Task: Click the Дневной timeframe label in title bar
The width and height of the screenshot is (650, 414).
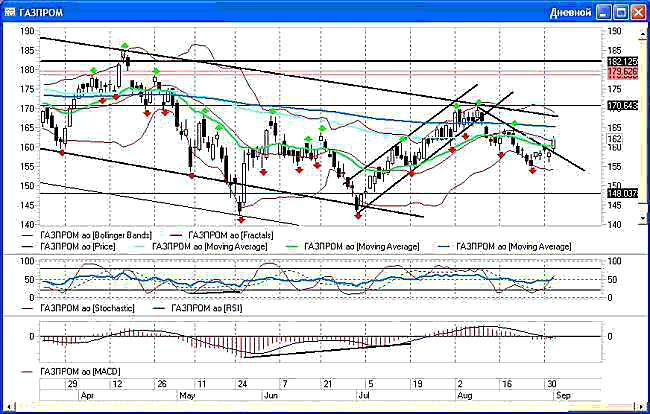Action: (x=570, y=12)
